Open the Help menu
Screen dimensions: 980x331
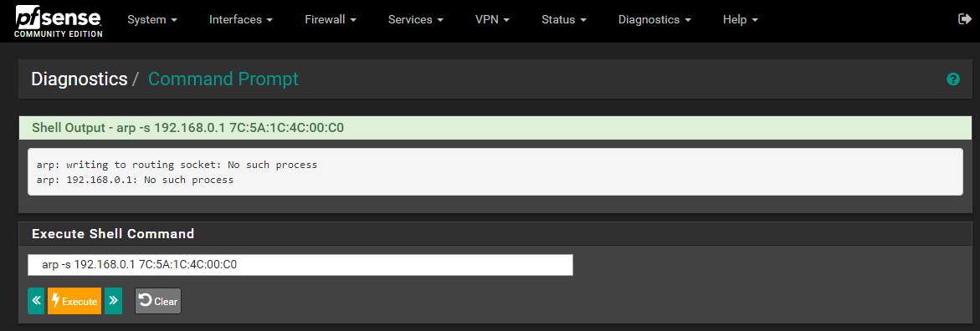[x=741, y=20]
